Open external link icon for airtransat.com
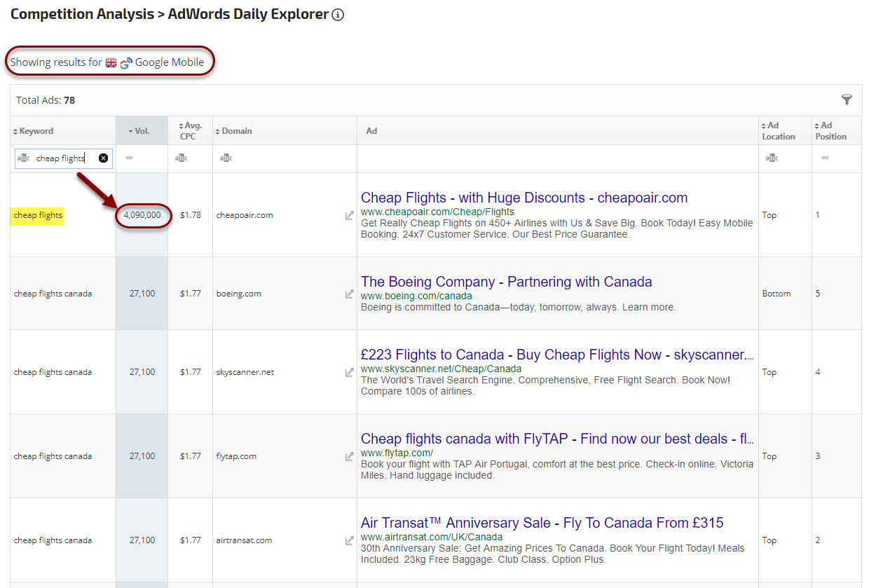The height and width of the screenshot is (588, 869). pos(349,540)
